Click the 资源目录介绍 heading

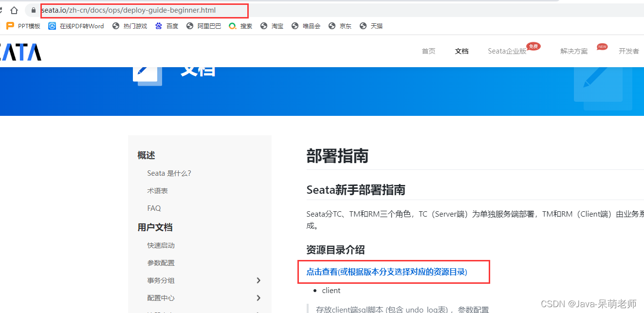[335, 250]
